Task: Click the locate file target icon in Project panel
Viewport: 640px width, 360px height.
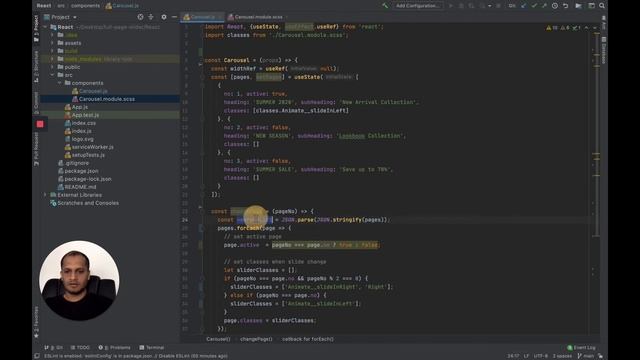Action: 140,17
